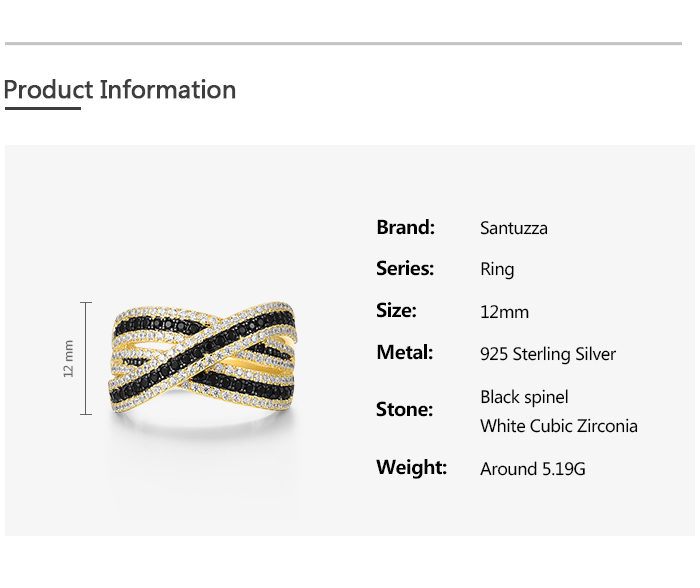Click the Santuzza brand name
The width and height of the screenshot is (700, 588).
click(x=513, y=228)
